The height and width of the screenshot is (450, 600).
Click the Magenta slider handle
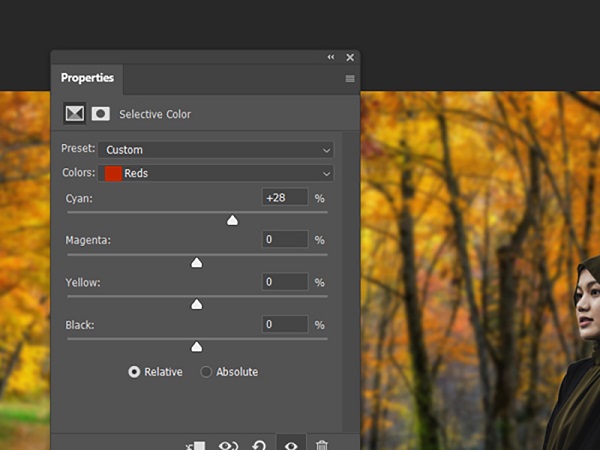tap(197, 262)
